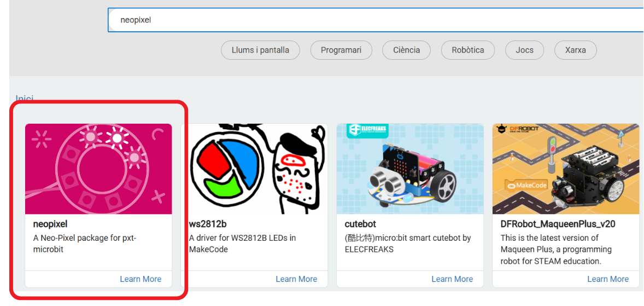Click "Learn More" under DFRobot_MaqueenPlus_v20

tap(608, 279)
